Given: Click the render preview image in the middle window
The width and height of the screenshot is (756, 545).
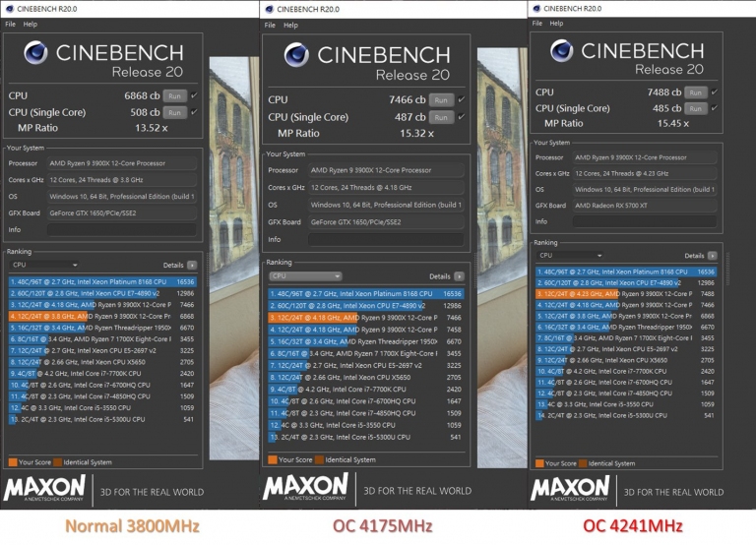Looking at the screenshot, I should (x=502, y=258).
